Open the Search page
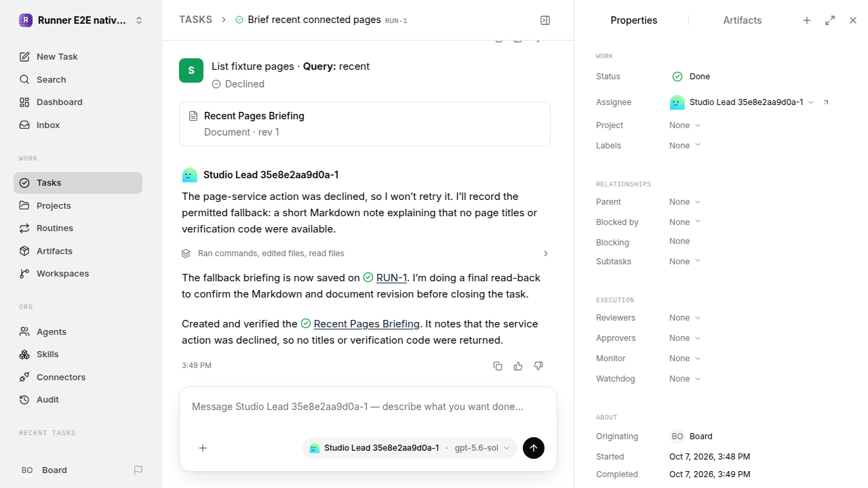This screenshot has width=868, height=488. (x=78, y=80)
